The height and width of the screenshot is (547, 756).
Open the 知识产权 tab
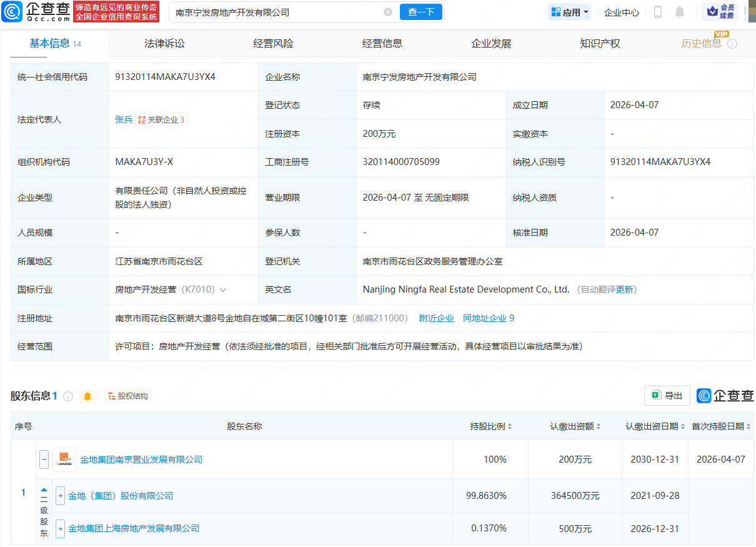pyautogui.click(x=599, y=43)
